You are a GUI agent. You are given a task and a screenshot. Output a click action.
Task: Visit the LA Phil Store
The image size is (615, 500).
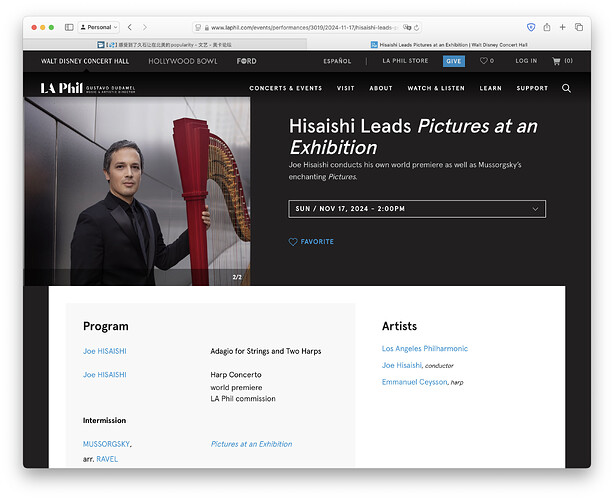point(405,61)
